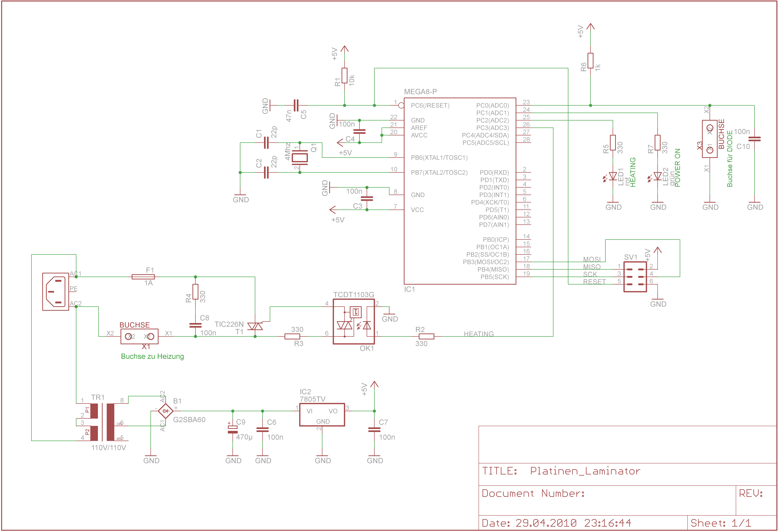The width and height of the screenshot is (778, 532).
Task: Click the +5V supply arrow above R6
Action: [x=591, y=27]
